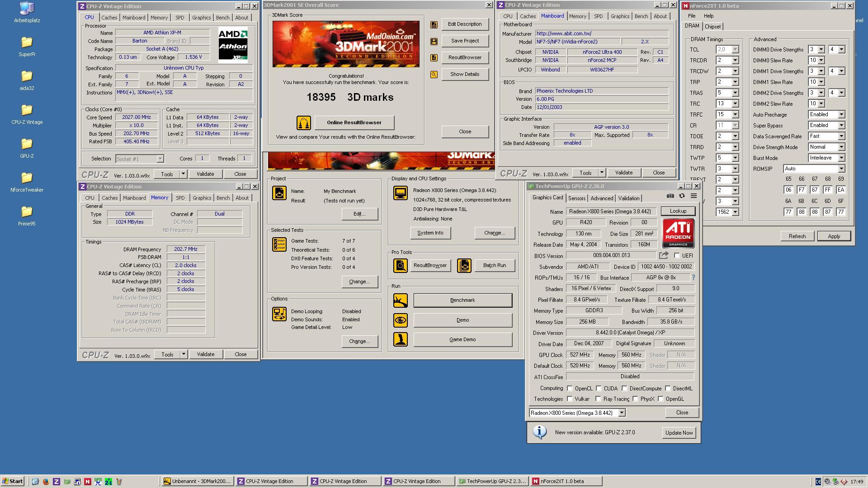Toggle the OpenCL checkbox
This screenshot has height=488, width=868.
click(x=570, y=389)
